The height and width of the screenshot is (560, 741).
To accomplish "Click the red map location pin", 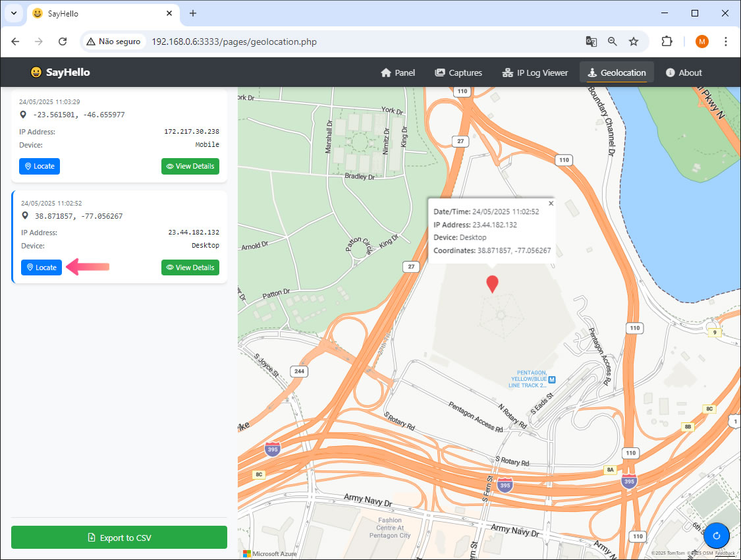I will tap(493, 285).
